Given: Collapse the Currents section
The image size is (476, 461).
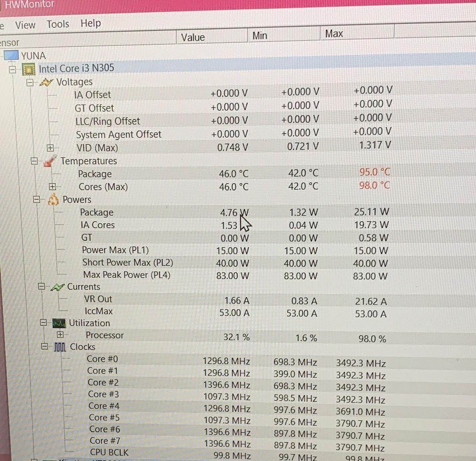Looking at the screenshot, I should tap(41, 286).
